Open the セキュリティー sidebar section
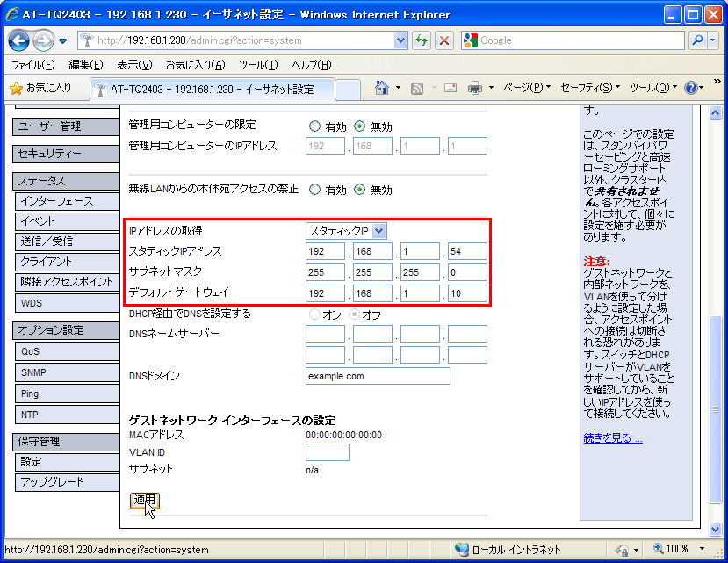The height and width of the screenshot is (563, 728). click(x=66, y=154)
